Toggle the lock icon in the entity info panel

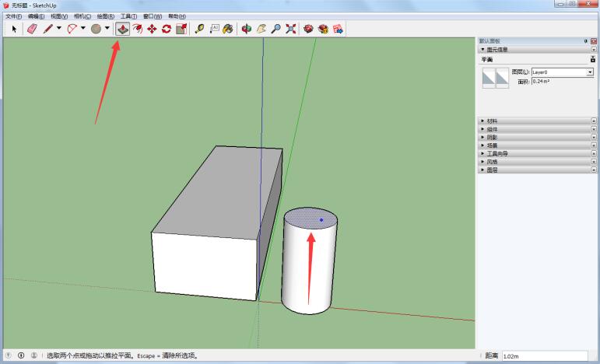coord(593,59)
